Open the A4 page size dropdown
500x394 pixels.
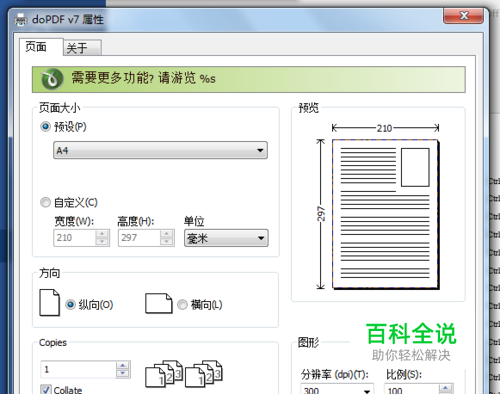(160, 150)
